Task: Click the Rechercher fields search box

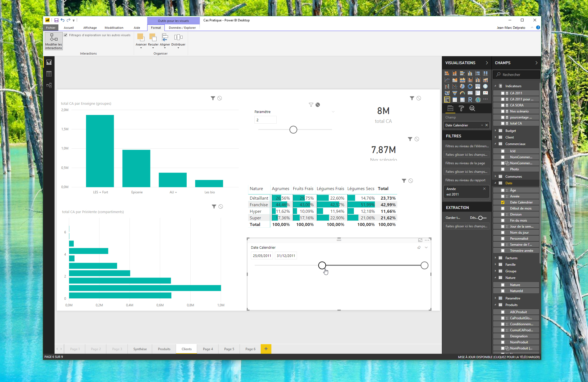Action: (516, 75)
